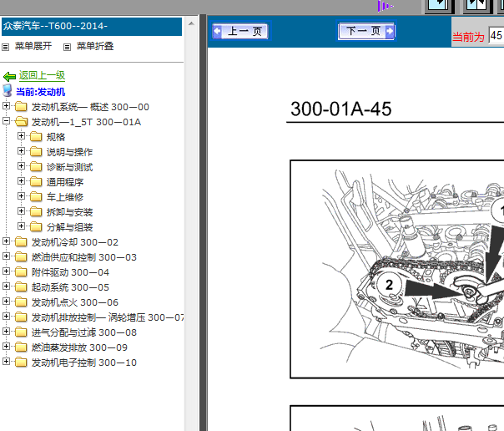504x431 pixels.
Task: Open the 拆卸与安装 tree item
Action: click(70, 212)
